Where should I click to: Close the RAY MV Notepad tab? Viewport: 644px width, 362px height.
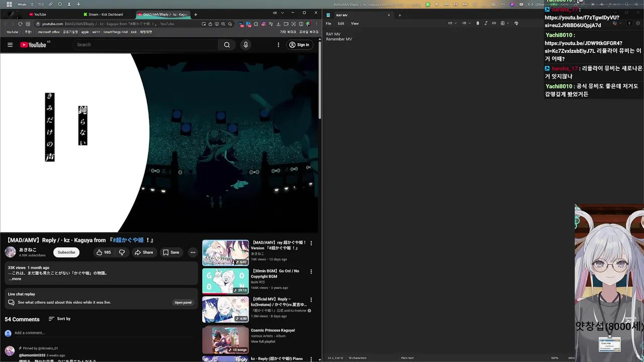[x=389, y=15]
